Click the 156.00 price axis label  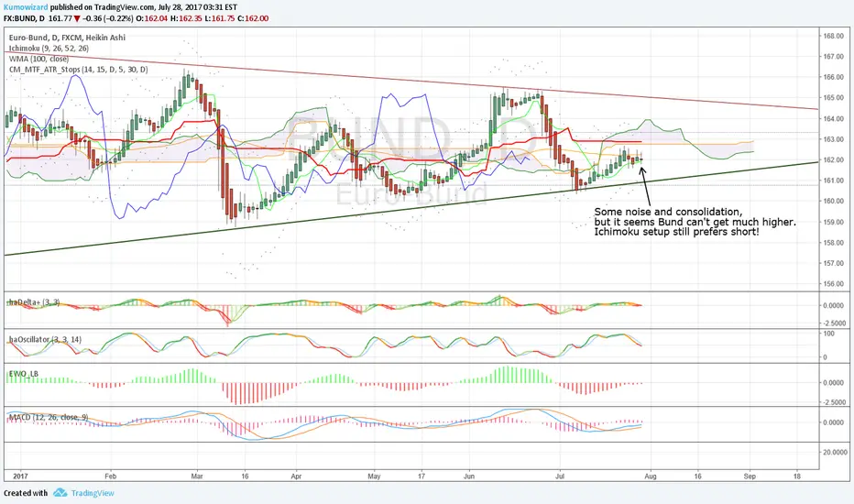pyautogui.click(x=833, y=284)
